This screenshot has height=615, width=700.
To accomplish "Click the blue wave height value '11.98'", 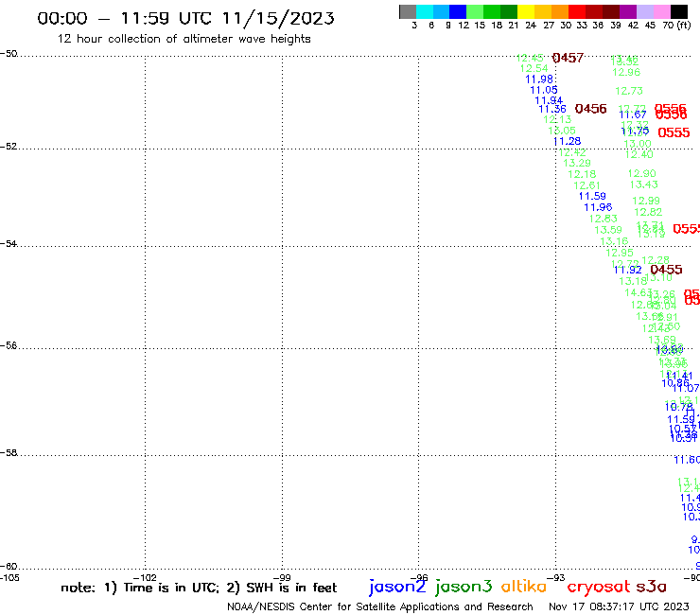I will (x=539, y=79).
